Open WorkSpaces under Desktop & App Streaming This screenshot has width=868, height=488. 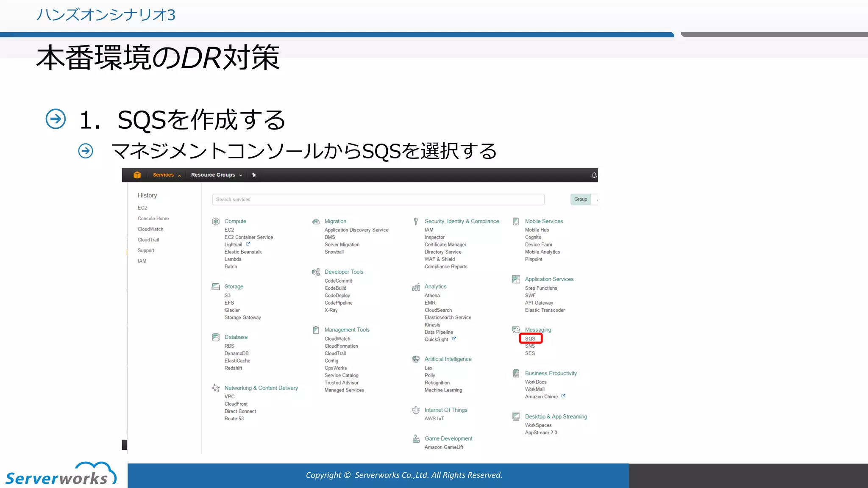click(538, 425)
